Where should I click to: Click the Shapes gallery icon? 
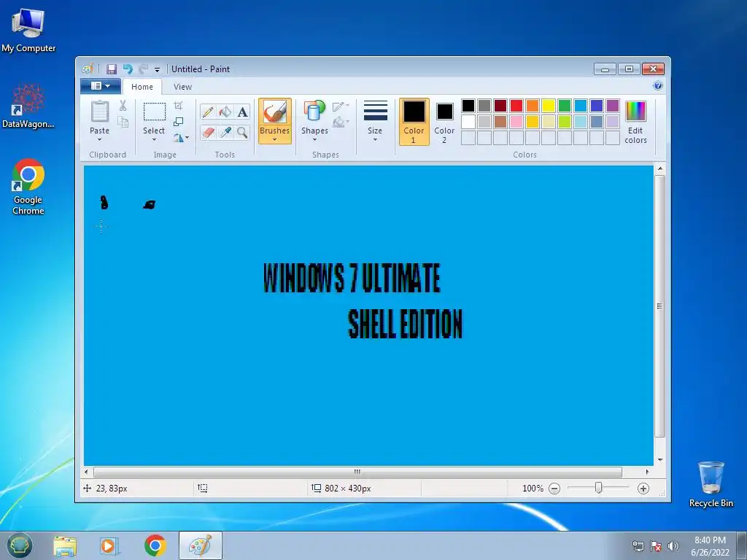click(x=314, y=111)
